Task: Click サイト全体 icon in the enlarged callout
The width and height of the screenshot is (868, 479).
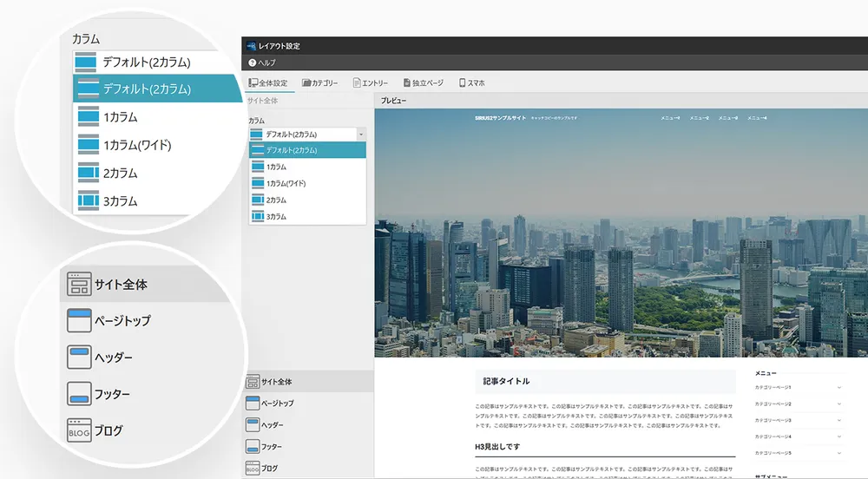Action: 79,284
